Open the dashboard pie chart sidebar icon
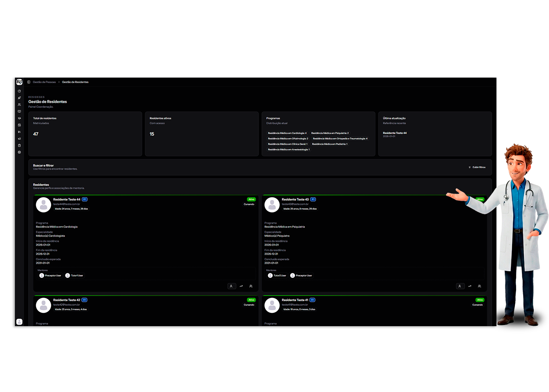Viewport: 549px width, 392px height. 19,91
